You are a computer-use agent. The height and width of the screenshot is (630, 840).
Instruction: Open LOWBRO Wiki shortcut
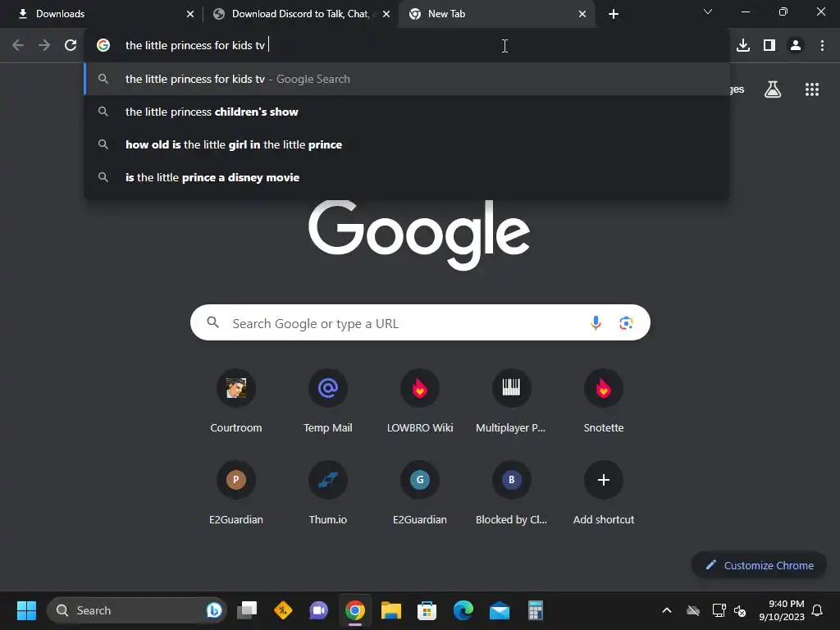pyautogui.click(x=420, y=400)
